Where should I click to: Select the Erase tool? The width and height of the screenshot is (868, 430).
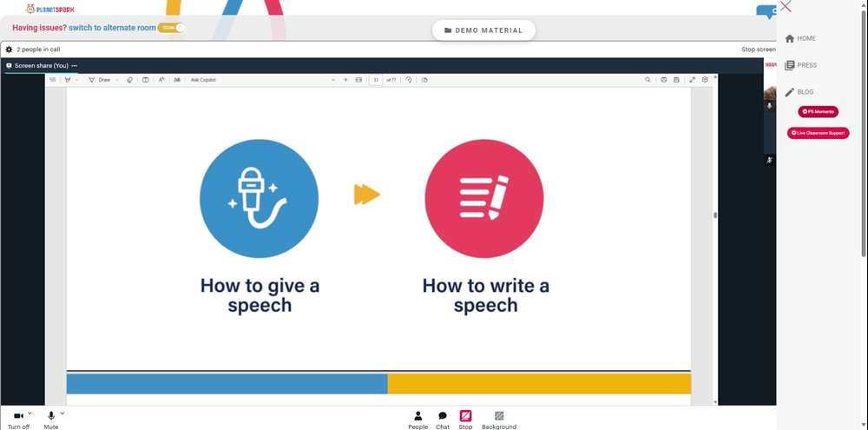[x=129, y=80]
